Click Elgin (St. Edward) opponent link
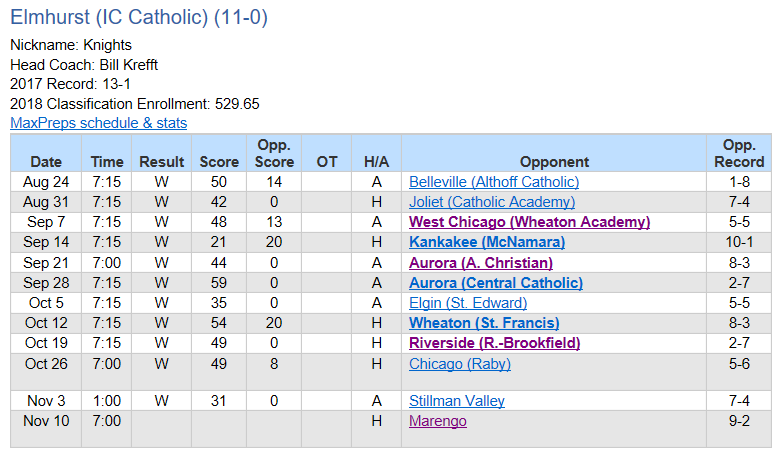This screenshot has height=455, width=772. 468,303
